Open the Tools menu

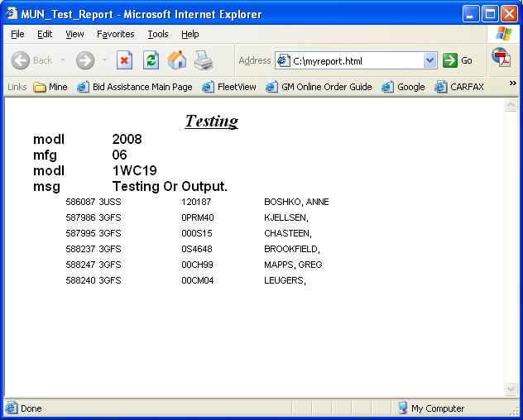157,34
